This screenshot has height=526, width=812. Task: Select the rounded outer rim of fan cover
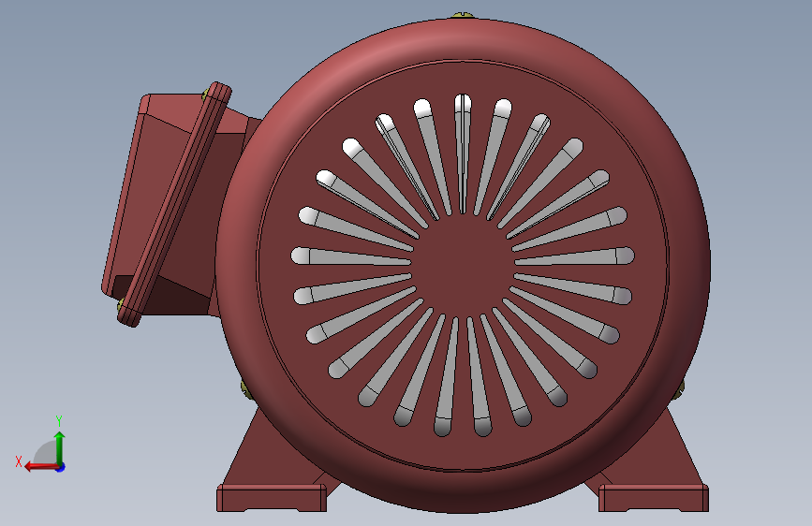click(x=463, y=37)
